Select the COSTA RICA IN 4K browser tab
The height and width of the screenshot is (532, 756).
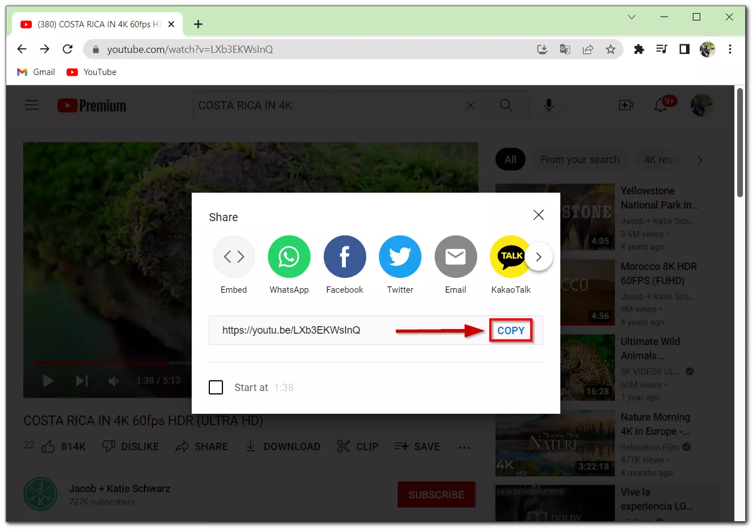[97, 24]
